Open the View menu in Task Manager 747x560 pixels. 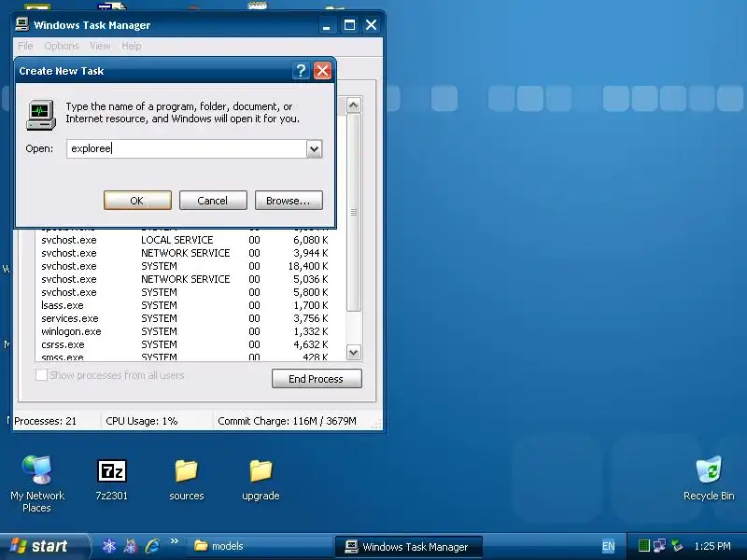coord(100,46)
